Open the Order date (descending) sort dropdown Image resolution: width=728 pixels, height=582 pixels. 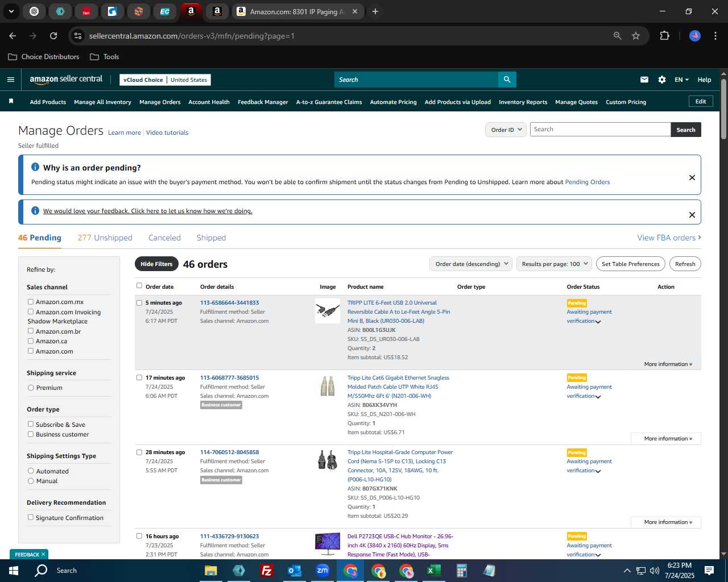click(x=471, y=264)
